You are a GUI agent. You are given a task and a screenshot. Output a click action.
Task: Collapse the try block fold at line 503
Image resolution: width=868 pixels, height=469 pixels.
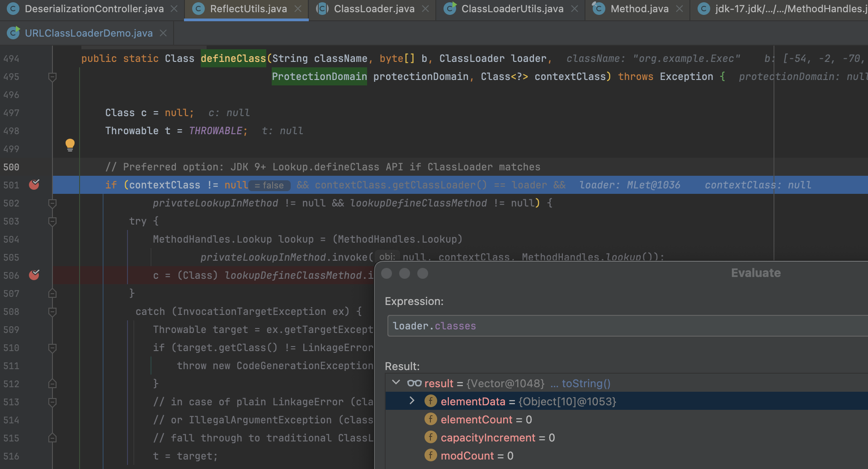[x=52, y=221]
